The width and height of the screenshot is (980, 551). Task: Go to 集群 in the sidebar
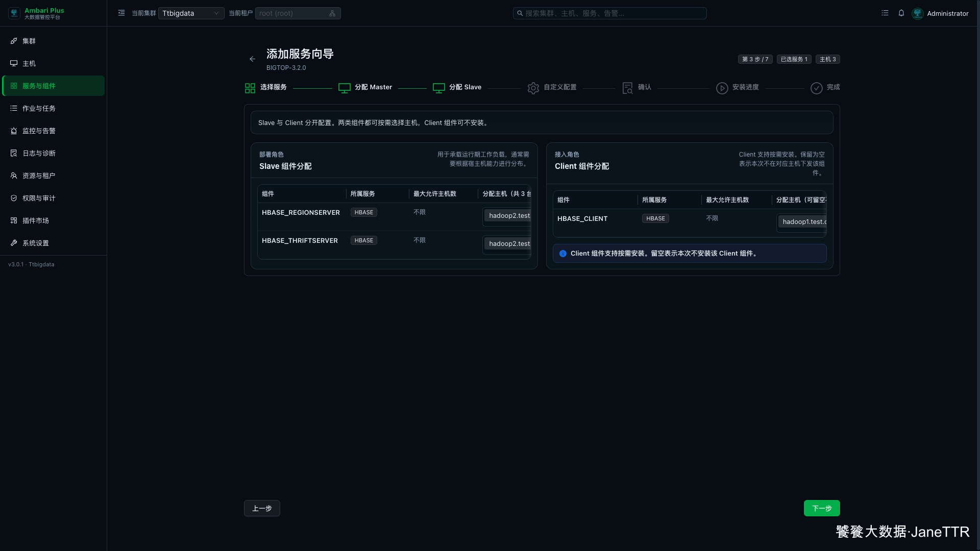(53, 41)
